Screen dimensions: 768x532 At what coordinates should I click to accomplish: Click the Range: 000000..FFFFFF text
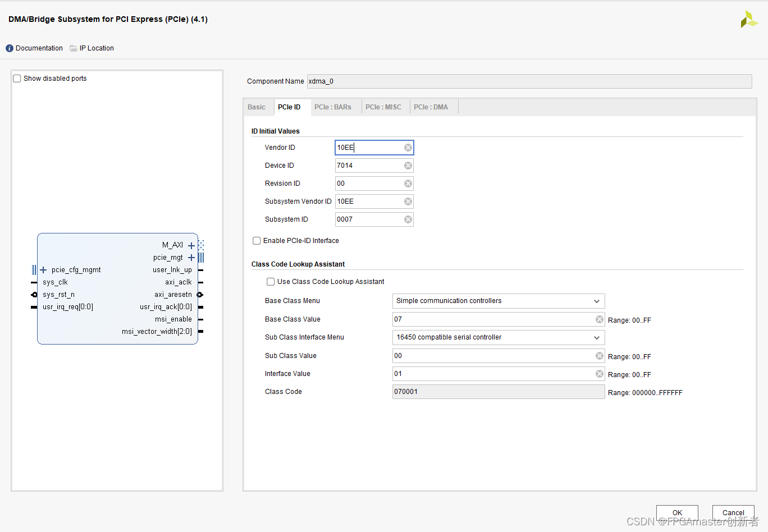point(645,393)
